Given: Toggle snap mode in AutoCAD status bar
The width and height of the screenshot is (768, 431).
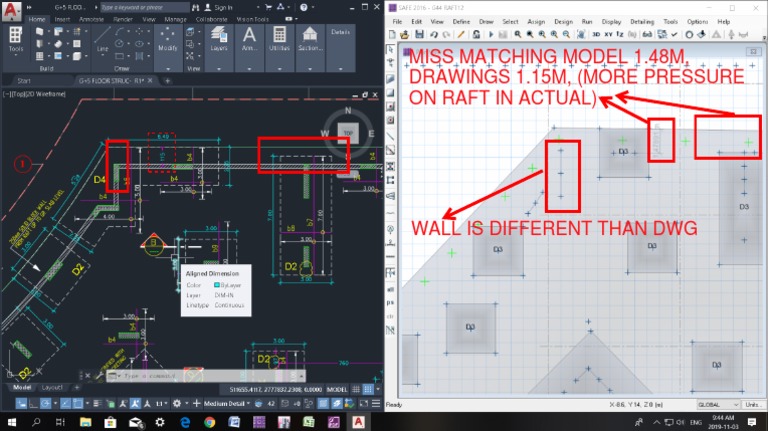Looking at the screenshot, I should point(368,389).
